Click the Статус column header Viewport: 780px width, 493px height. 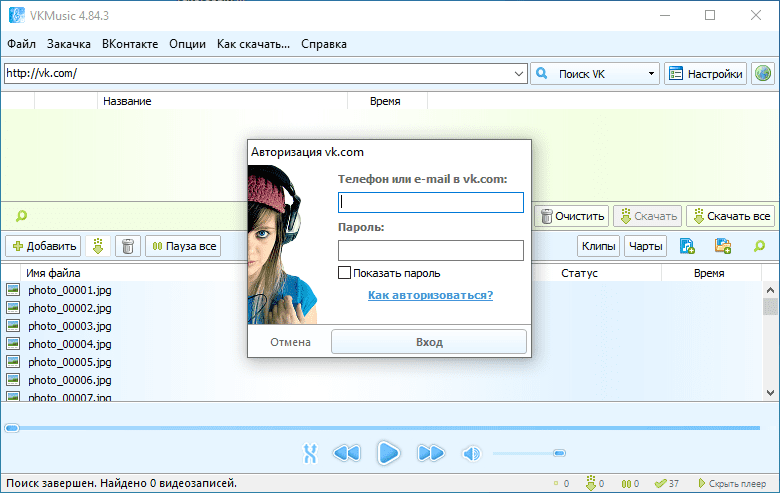click(579, 273)
